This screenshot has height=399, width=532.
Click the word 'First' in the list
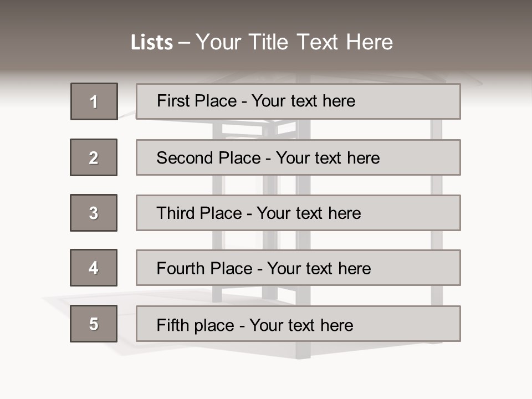pyautogui.click(x=172, y=101)
